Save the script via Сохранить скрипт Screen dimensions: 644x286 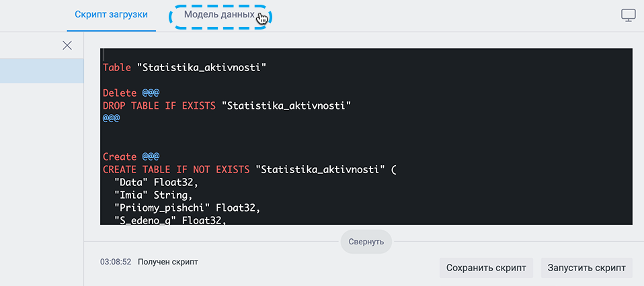[x=486, y=268]
